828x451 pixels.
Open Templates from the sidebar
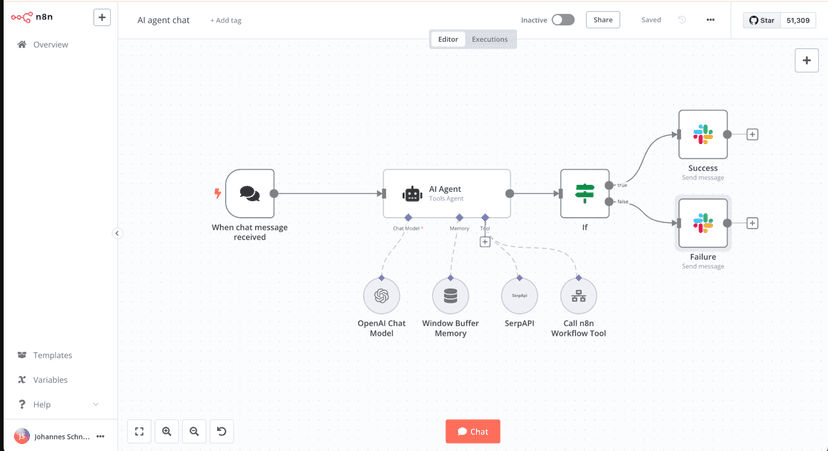point(52,355)
